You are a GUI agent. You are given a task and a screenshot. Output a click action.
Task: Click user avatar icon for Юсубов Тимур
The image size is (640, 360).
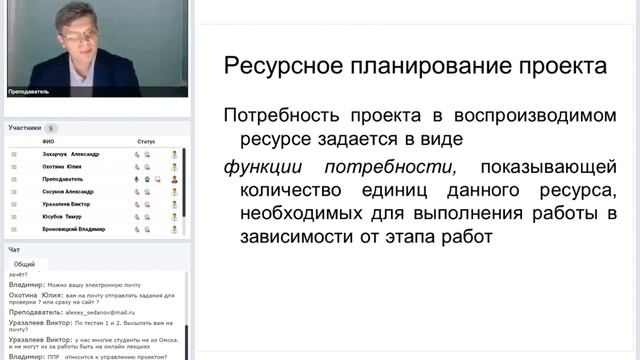click(x=174, y=217)
